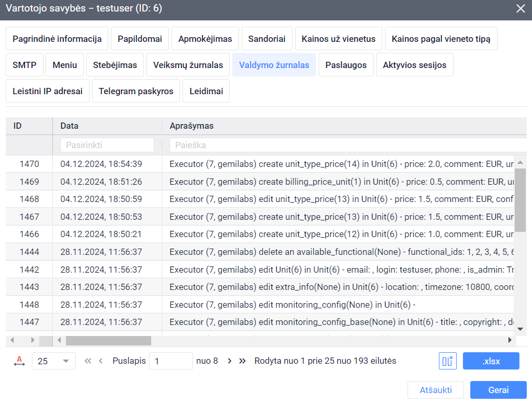Jump to the last page arrow
The width and height of the screenshot is (532, 403).
pyautogui.click(x=242, y=361)
